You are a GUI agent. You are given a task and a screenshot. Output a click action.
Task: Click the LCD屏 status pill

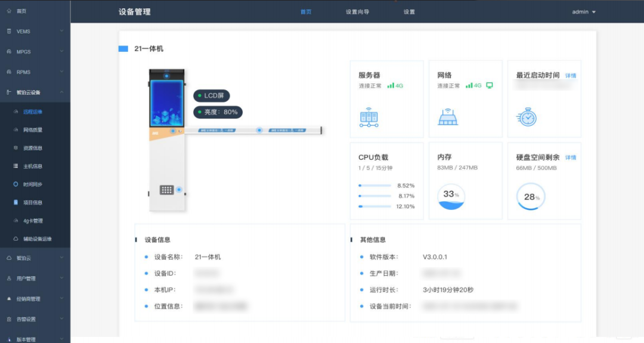click(212, 95)
